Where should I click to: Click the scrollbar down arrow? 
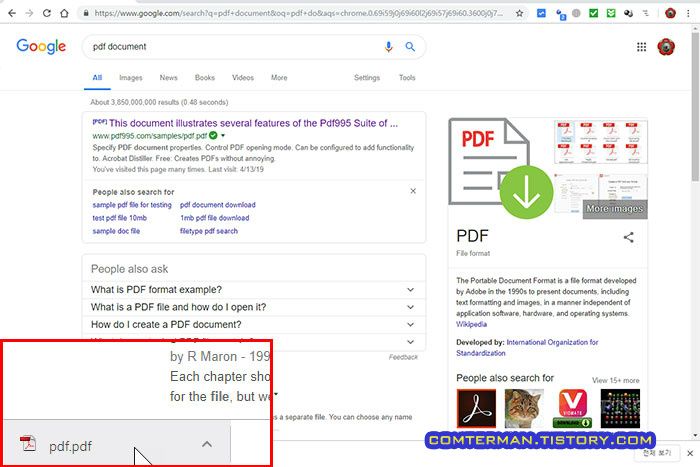pyautogui.click(x=695, y=435)
